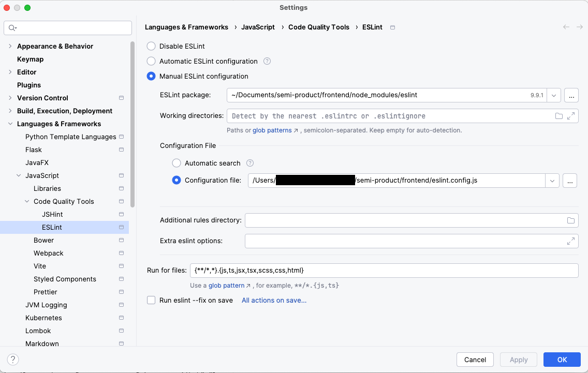Expand the Version Control section
The height and width of the screenshot is (373, 588).
10,98
